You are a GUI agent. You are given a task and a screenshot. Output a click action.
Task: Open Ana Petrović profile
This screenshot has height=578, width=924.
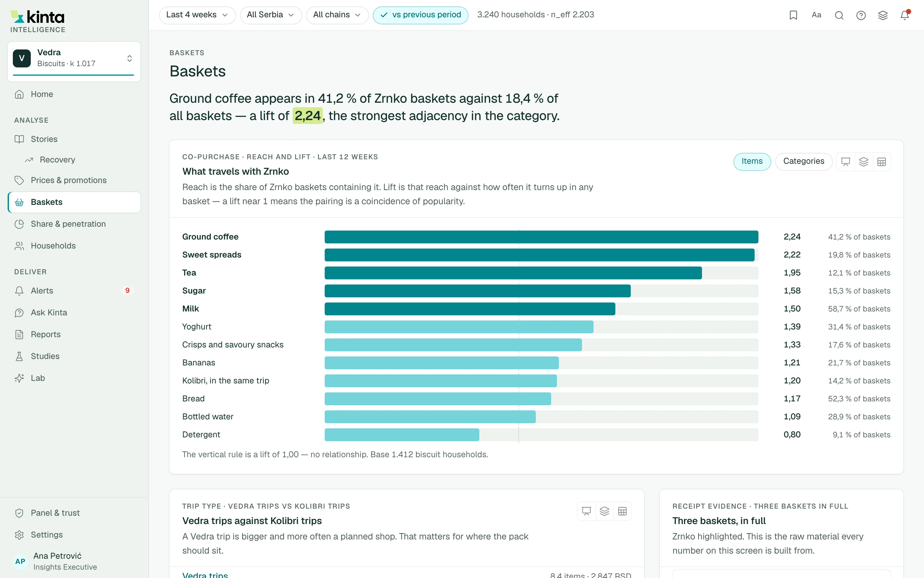(74, 561)
